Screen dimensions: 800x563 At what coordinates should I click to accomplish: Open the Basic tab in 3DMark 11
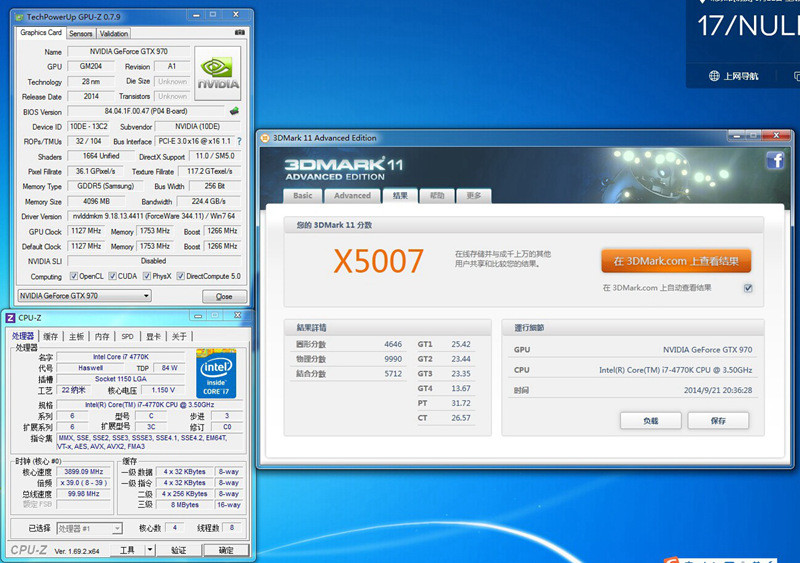point(303,195)
